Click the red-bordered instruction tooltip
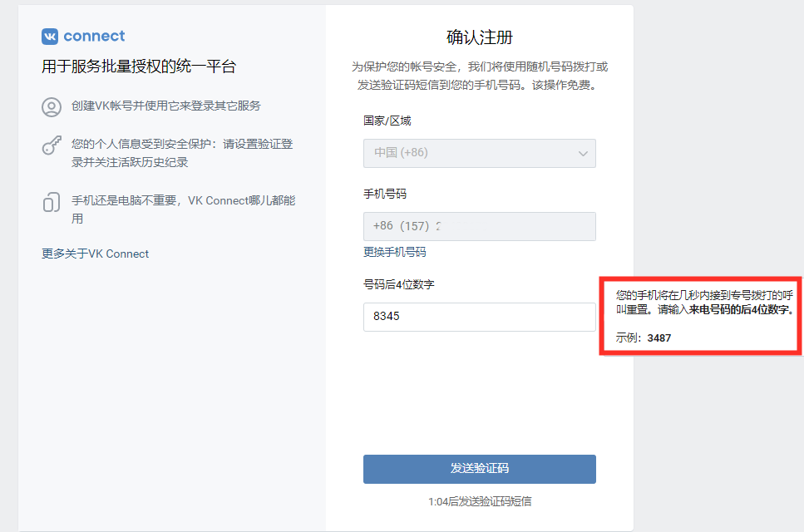Screen dimensions: 804x532 [x=699, y=316]
